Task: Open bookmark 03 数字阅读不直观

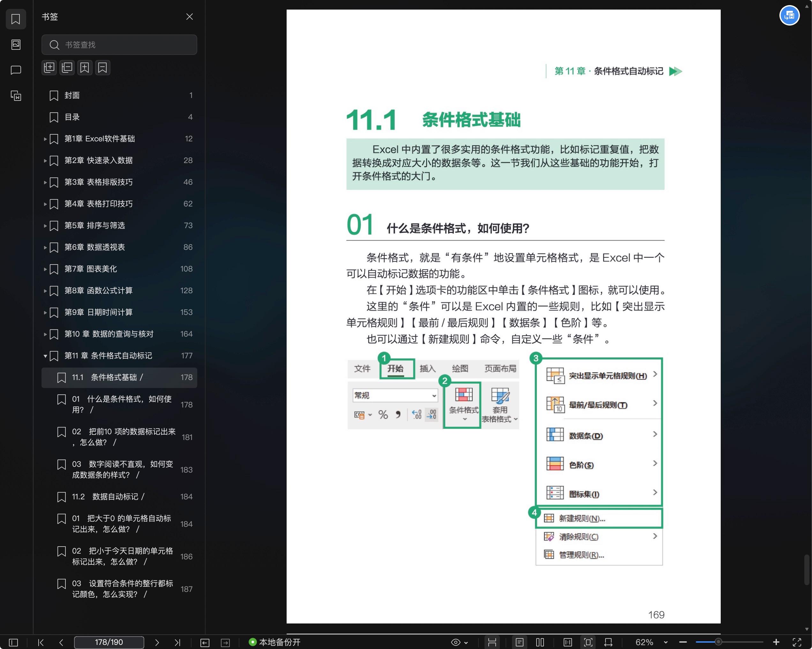Action: point(119,469)
